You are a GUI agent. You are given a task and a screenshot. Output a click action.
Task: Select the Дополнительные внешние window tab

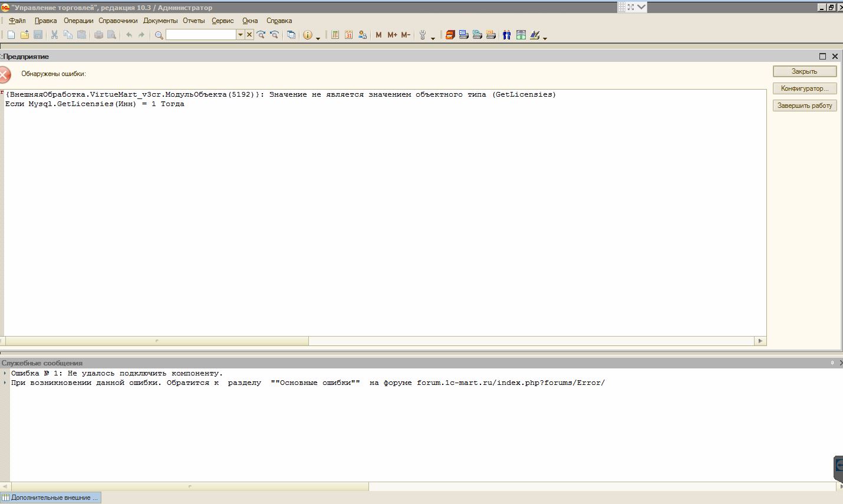point(51,498)
